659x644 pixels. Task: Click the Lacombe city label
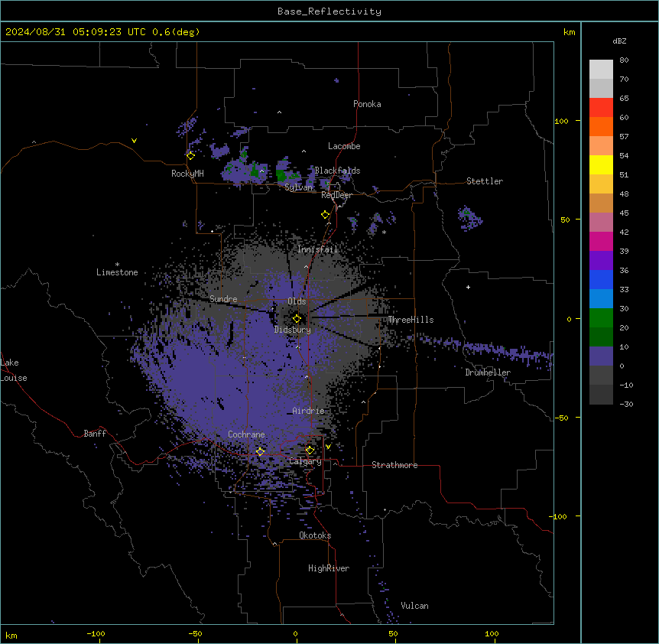(x=344, y=146)
